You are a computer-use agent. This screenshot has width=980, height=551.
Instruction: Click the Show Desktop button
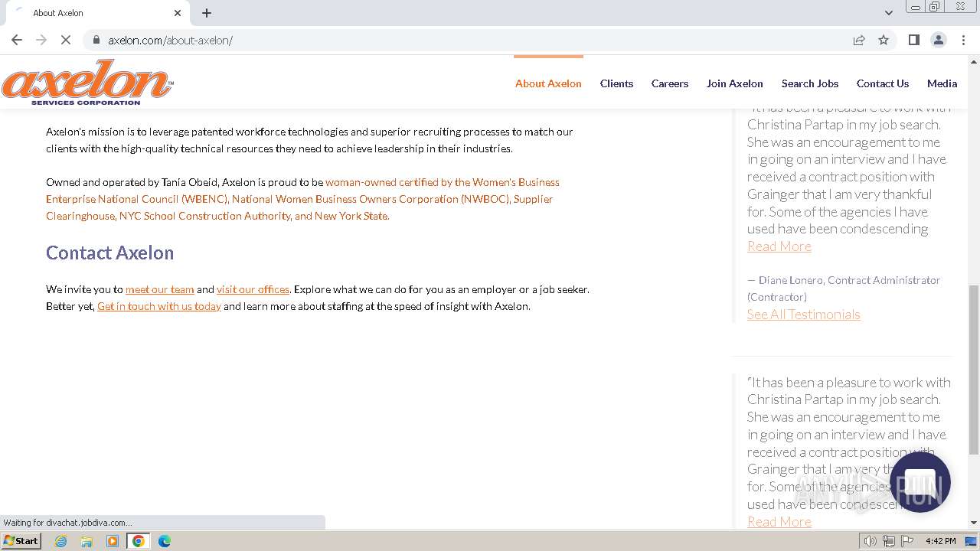click(x=972, y=541)
